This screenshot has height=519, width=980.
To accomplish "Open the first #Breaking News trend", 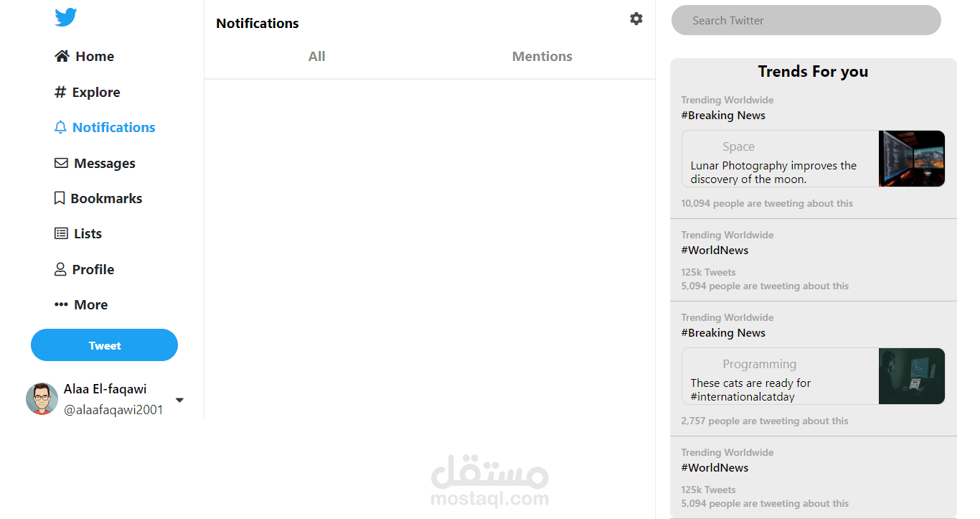I will pyautogui.click(x=723, y=116).
